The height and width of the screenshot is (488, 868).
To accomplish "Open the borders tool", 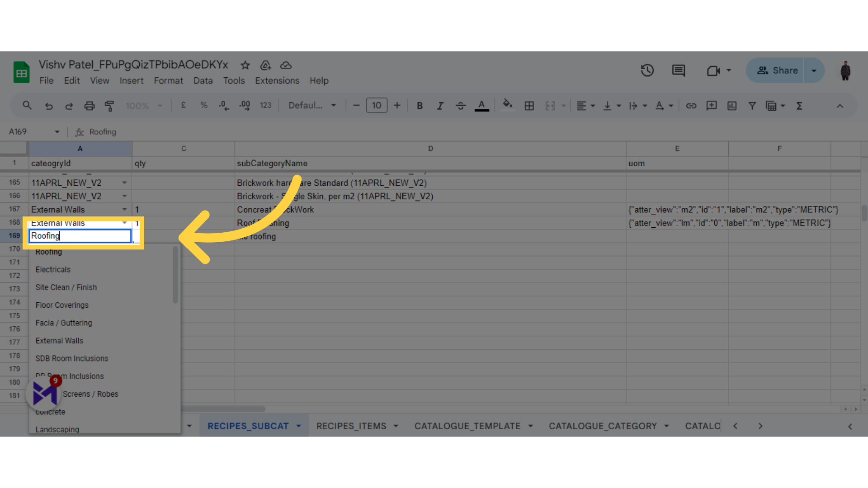I will (529, 106).
